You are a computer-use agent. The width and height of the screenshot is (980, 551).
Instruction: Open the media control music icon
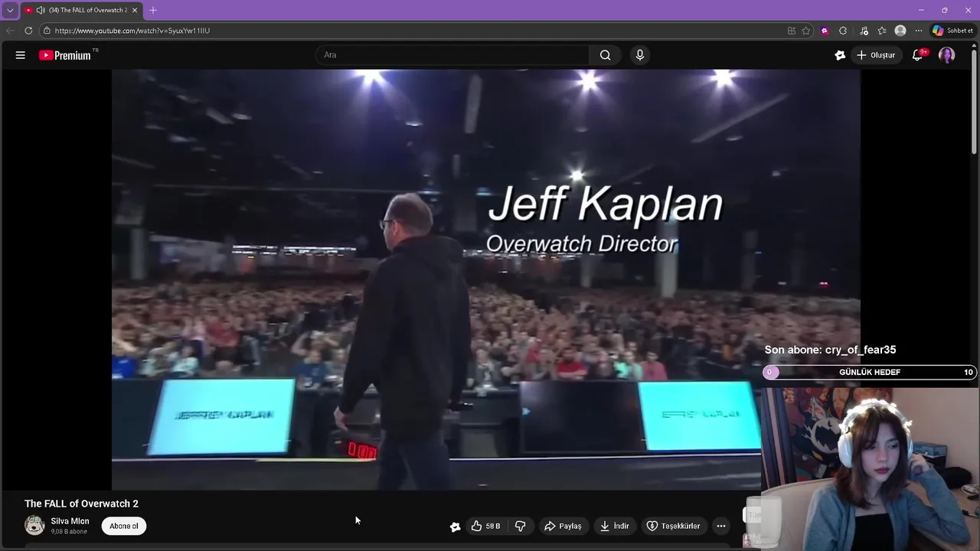click(864, 31)
